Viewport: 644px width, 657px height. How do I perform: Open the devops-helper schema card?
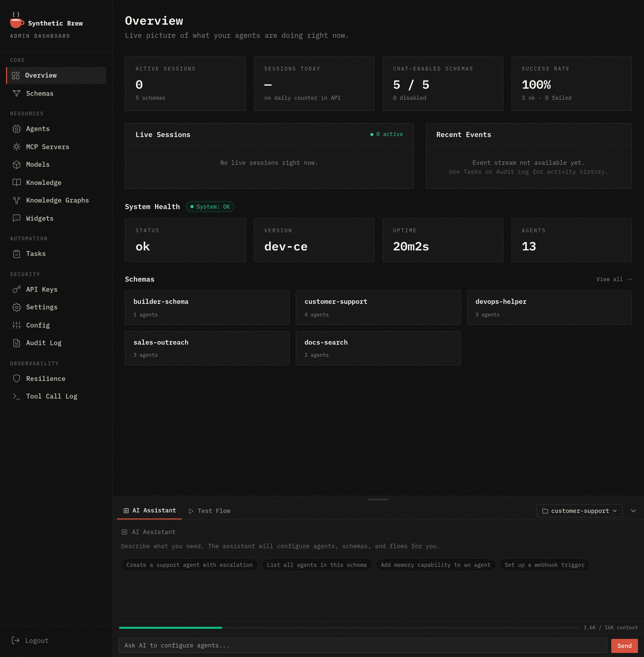[x=549, y=308]
